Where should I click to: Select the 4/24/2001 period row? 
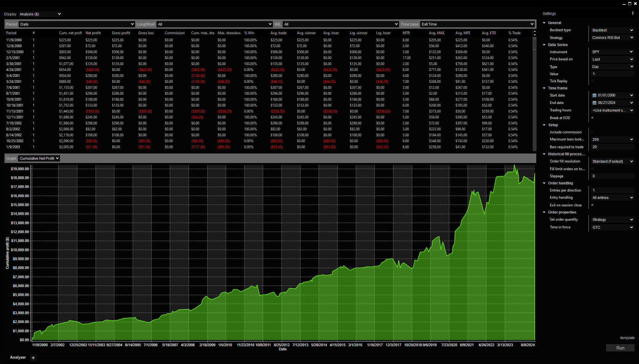[x=269, y=69]
